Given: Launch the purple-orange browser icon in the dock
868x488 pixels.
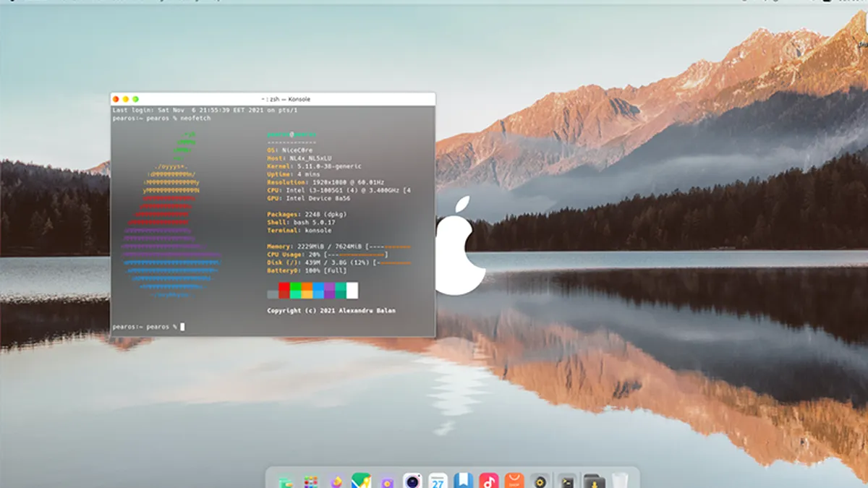Looking at the screenshot, I should pos(336,481).
